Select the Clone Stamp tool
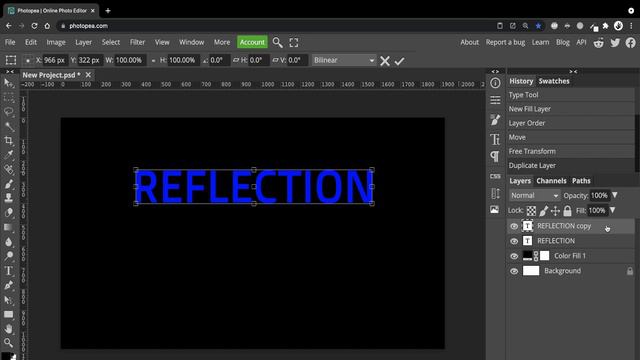The height and width of the screenshot is (360, 640). [x=9, y=198]
